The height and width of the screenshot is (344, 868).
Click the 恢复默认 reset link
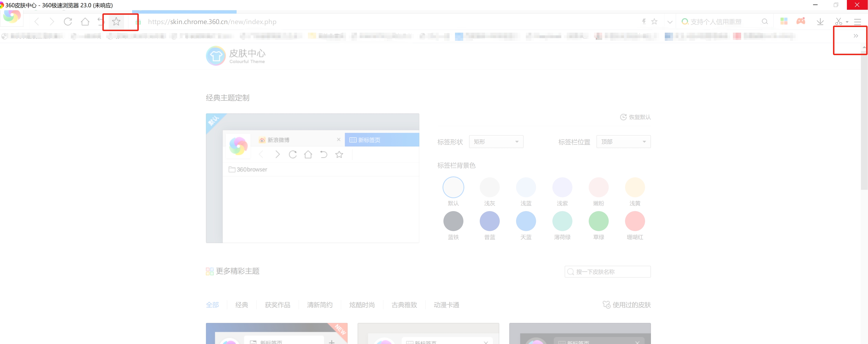pyautogui.click(x=636, y=117)
